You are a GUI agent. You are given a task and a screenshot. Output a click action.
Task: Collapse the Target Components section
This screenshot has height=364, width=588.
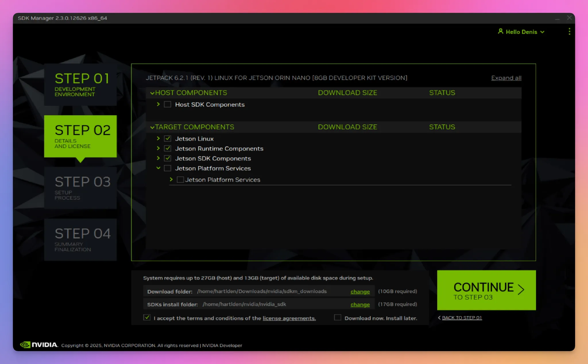(x=152, y=127)
